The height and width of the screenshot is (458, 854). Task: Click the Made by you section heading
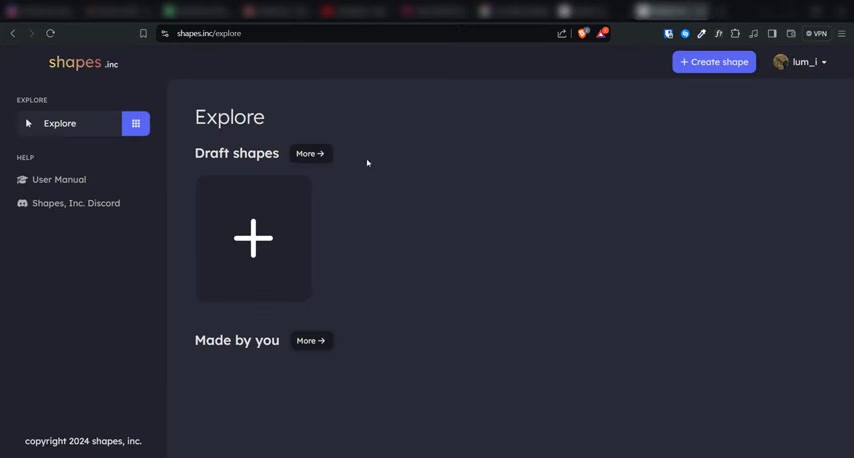coord(237,340)
